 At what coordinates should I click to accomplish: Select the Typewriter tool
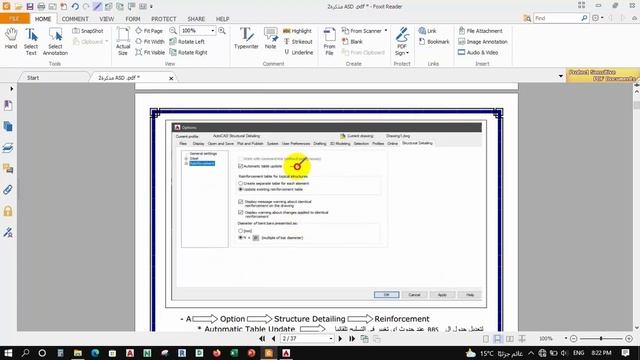click(246, 38)
